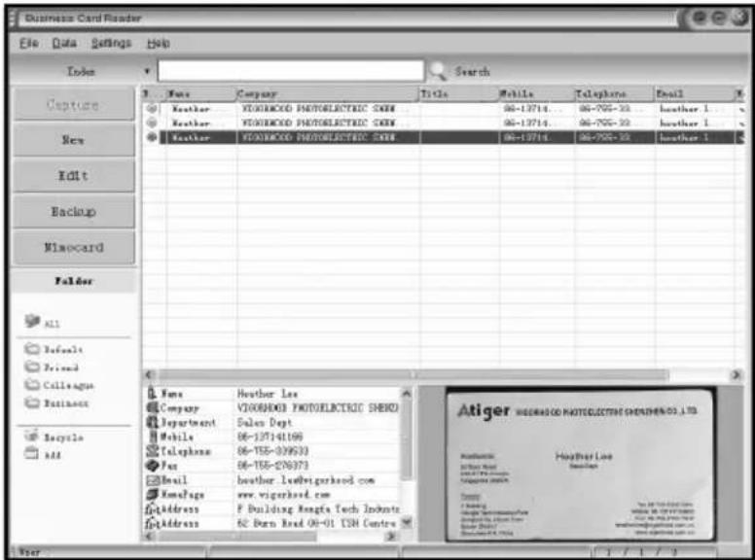Click details panel horizontal scroll right arrow
Screen dimensions: 755x560
coord(392,536)
